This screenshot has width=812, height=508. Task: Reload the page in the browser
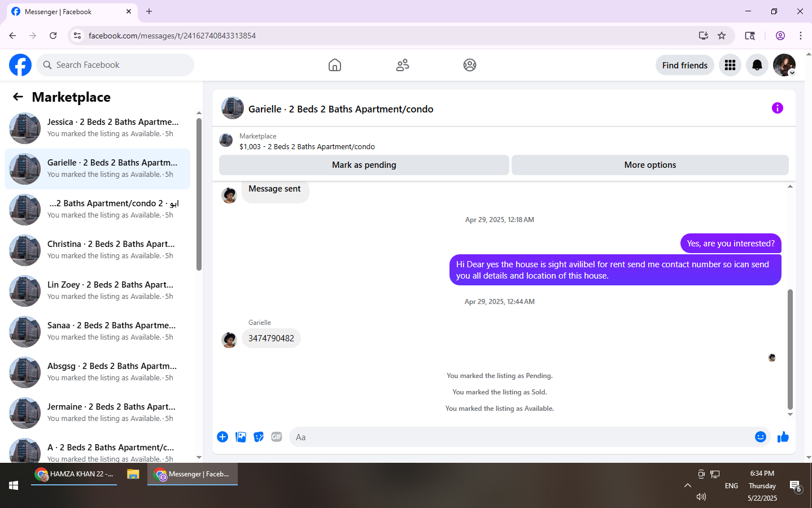click(53, 36)
